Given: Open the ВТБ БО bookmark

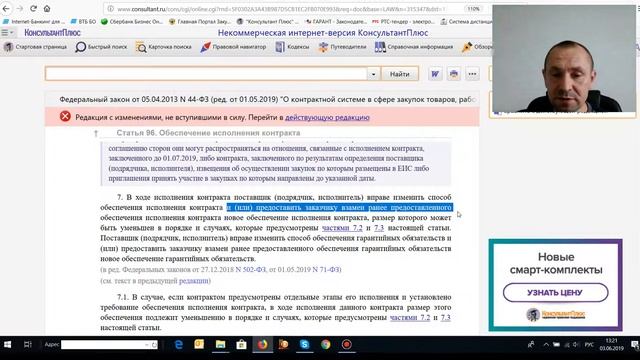Looking at the screenshot, I should (x=83, y=21).
